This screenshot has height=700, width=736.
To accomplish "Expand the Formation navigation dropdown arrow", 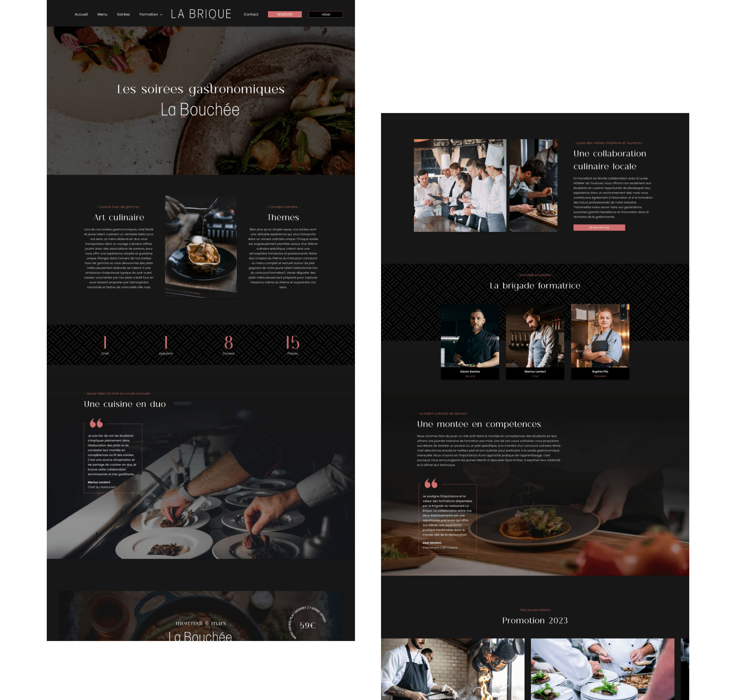I will tap(160, 14).
